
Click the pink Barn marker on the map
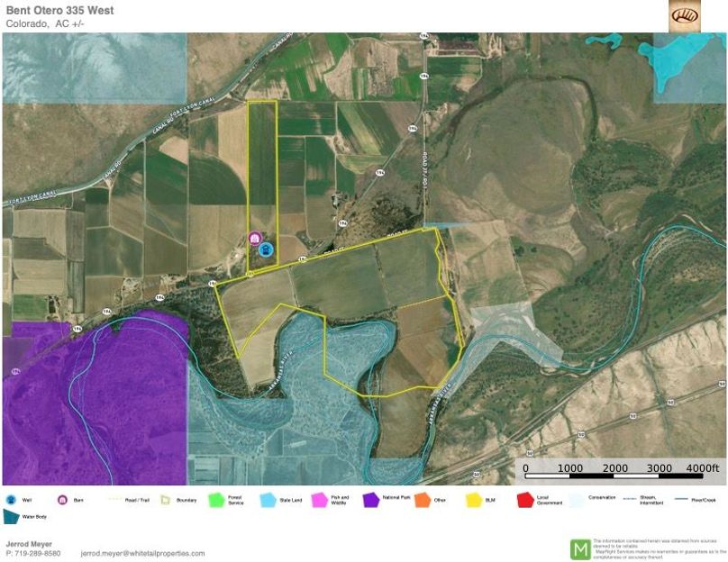255,239
